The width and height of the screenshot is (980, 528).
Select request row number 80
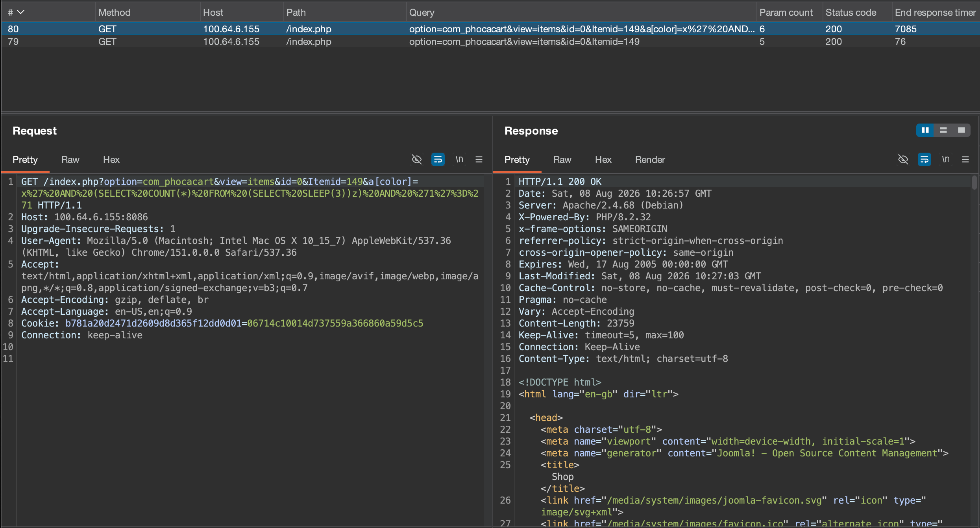click(x=490, y=29)
